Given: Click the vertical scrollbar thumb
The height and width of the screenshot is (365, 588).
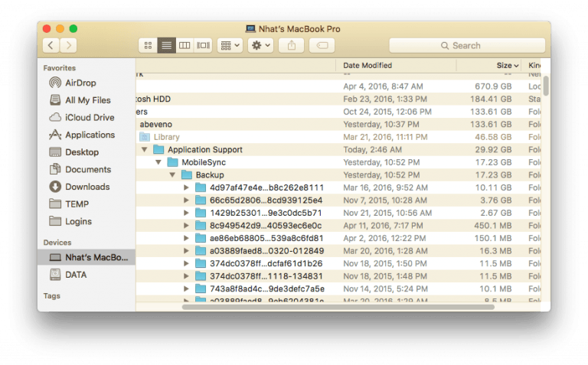Looking at the screenshot, I should 546,86.
